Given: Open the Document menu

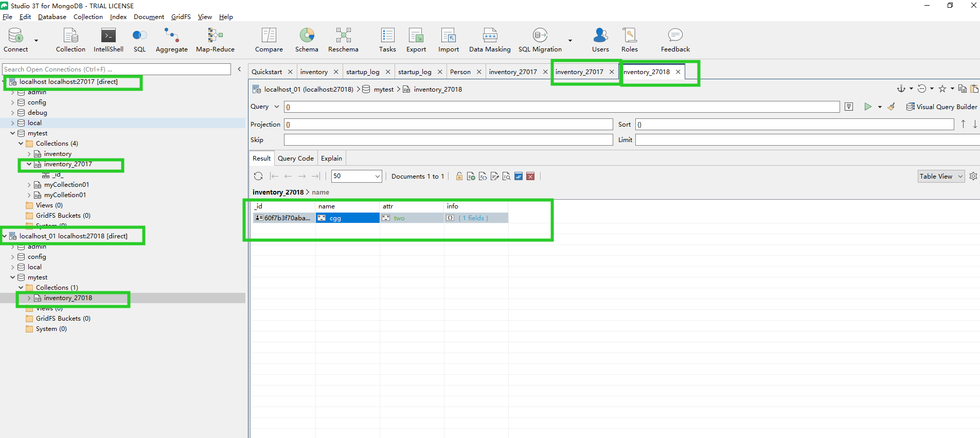Looking at the screenshot, I should (149, 16).
